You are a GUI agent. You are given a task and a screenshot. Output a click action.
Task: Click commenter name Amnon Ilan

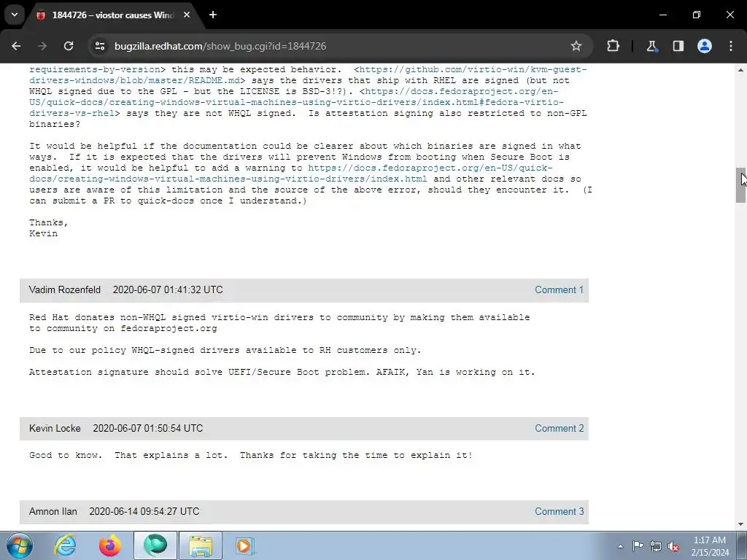53,511
